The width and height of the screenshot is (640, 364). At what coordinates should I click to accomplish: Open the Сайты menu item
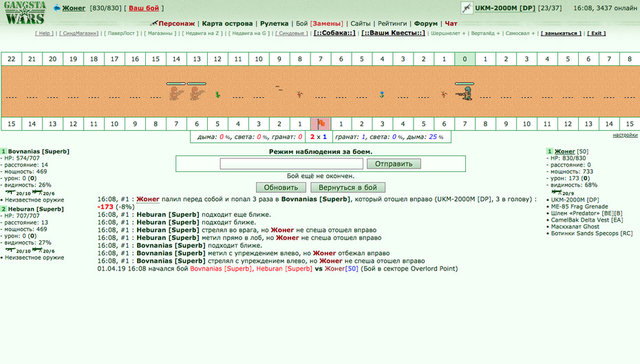pyautogui.click(x=361, y=23)
